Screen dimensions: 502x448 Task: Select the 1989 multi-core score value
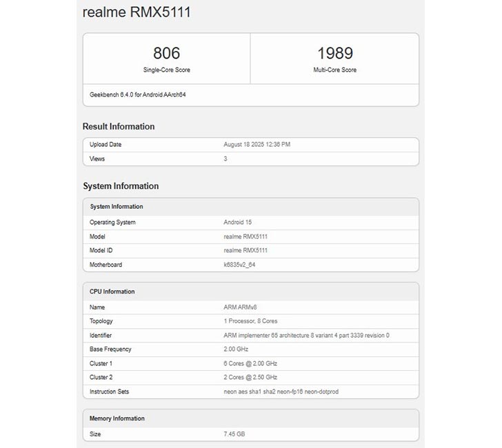click(335, 53)
